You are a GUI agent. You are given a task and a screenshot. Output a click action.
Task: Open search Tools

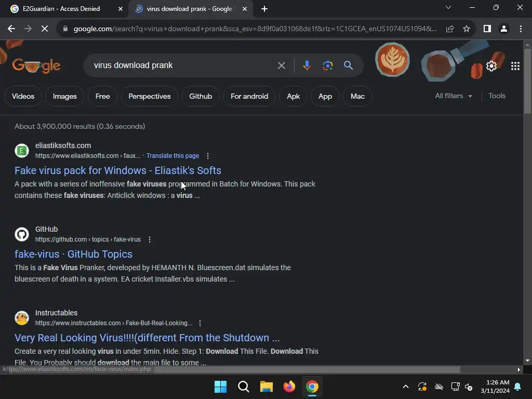pos(497,96)
